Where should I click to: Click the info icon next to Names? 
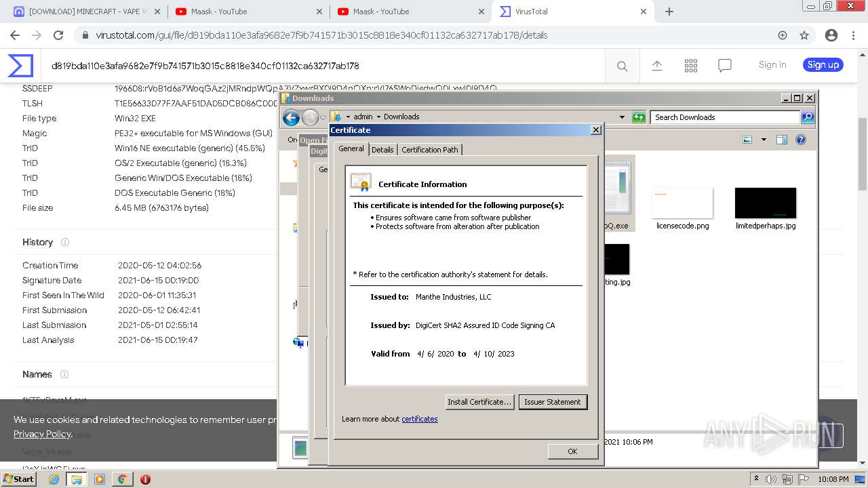coord(64,374)
